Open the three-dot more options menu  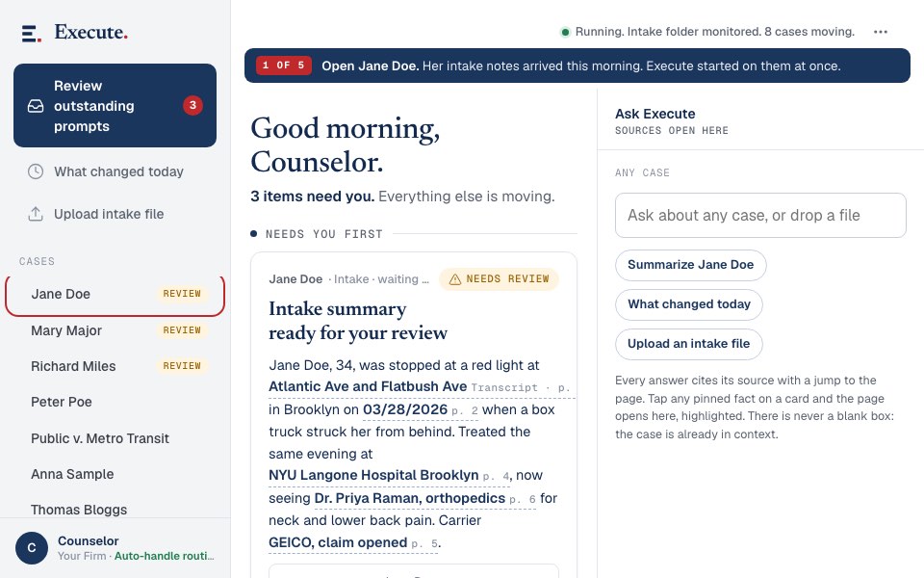[x=881, y=32]
